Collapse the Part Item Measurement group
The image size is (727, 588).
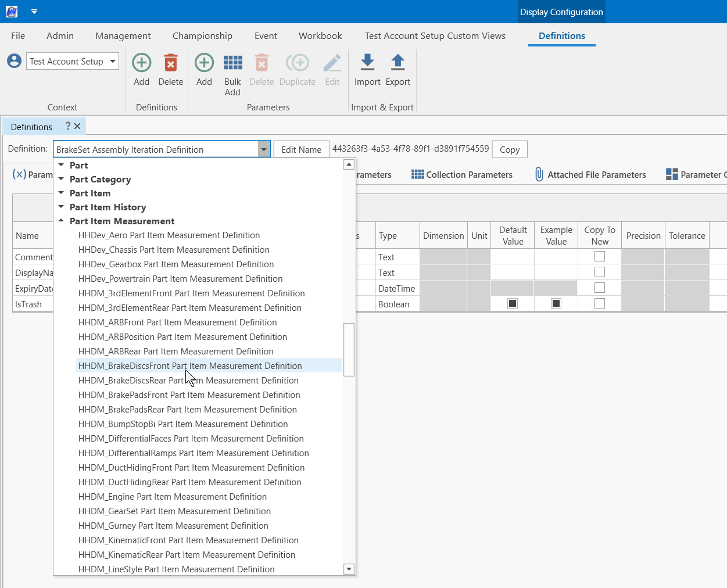[61, 221]
